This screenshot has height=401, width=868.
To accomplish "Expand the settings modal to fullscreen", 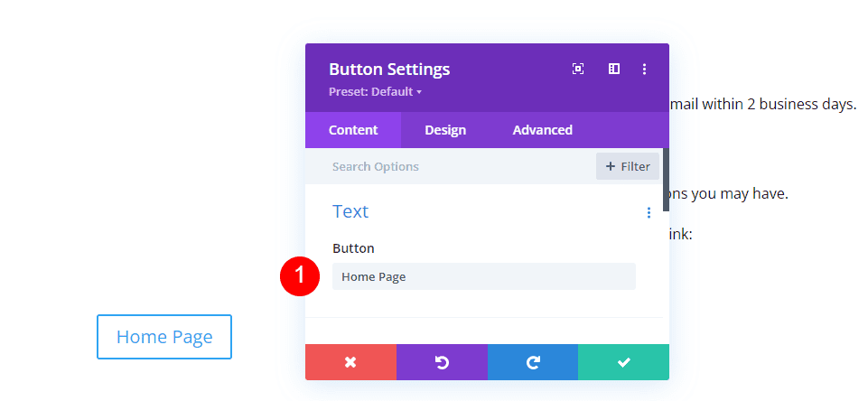I will pyautogui.click(x=578, y=69).
